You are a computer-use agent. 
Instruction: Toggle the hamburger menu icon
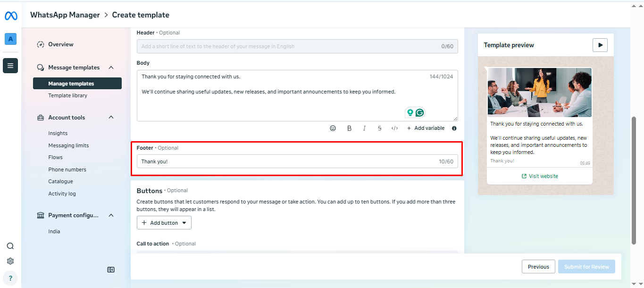[x=10, y=66]
